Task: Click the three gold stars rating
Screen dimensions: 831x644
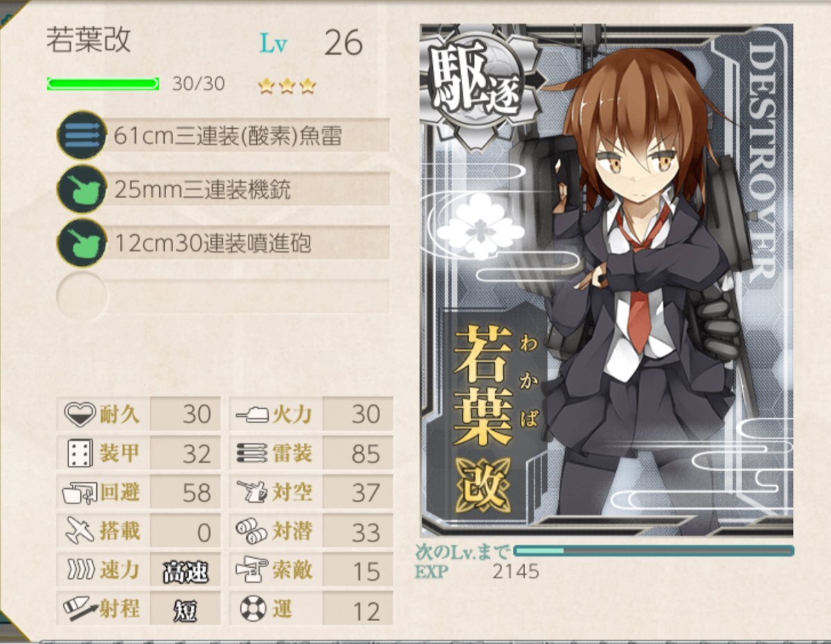Action: [x=287, y=85]
